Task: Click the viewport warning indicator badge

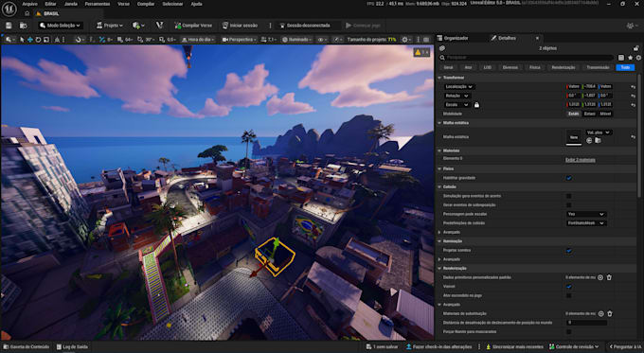Action: [x=421, y=52]
